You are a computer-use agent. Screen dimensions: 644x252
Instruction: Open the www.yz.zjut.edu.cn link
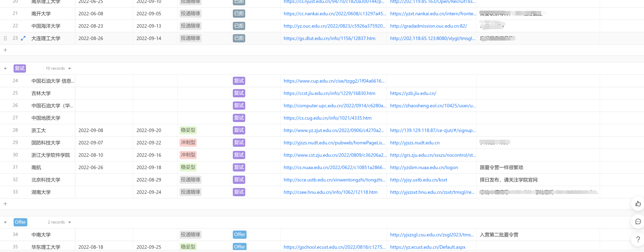click(334, 130)
